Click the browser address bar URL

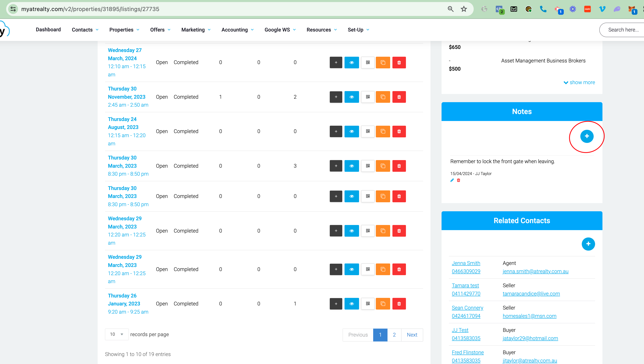tap(90, 9)
